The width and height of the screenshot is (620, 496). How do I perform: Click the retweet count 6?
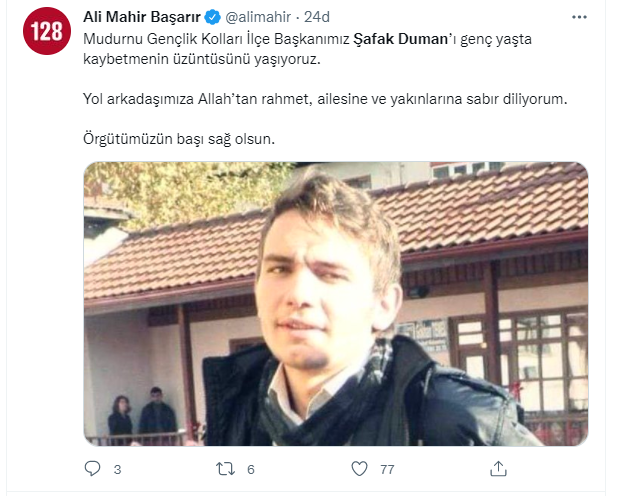pos(251,469)
